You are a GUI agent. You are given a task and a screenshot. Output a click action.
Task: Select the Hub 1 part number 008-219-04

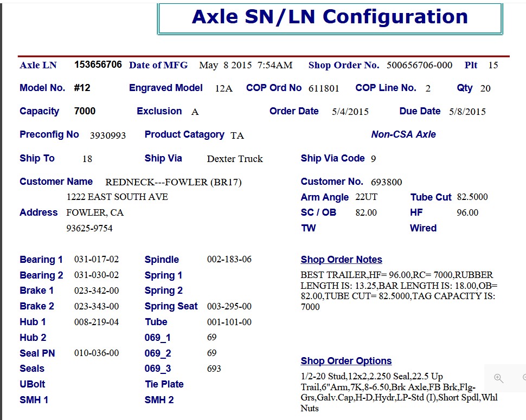click(97, 322)
